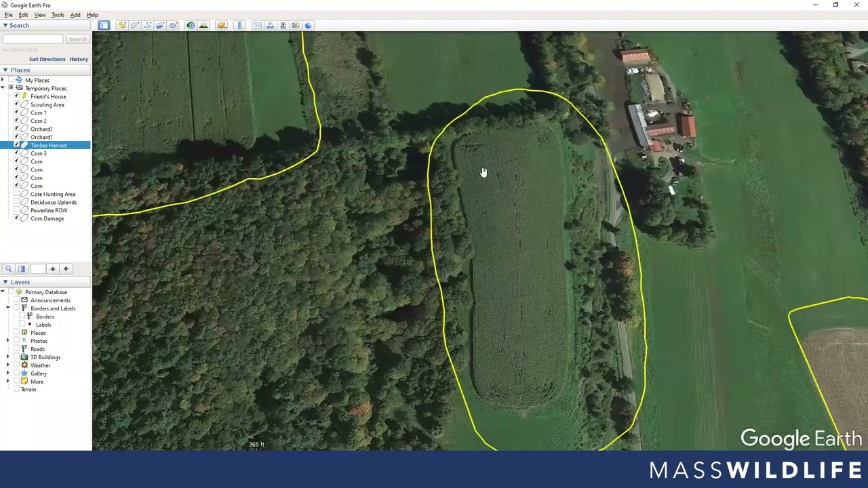The height and width of the screenshot is (488, 868).
Task: Select the Corn 2 place entry
Action: coord(39,121)
